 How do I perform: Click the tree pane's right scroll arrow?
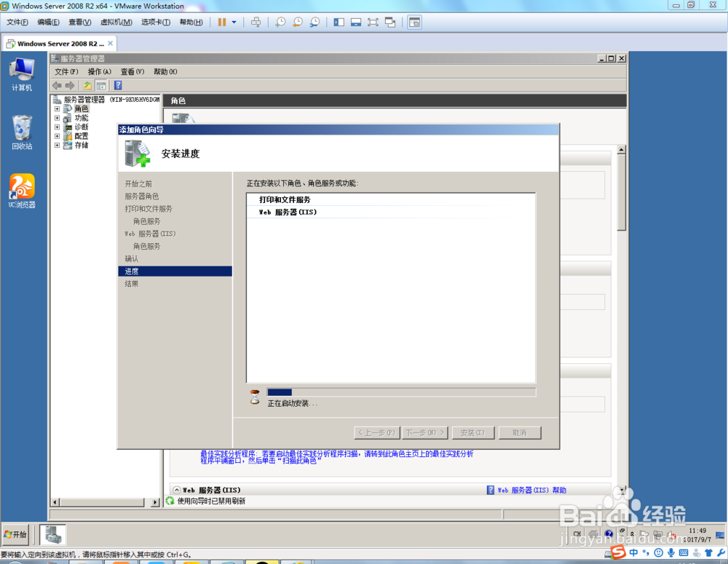click(156, 502)
